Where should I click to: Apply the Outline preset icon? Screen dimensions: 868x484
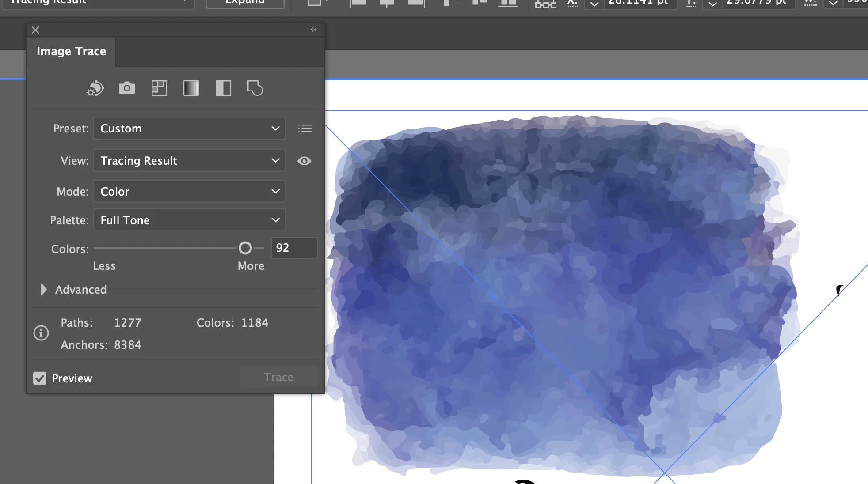255,88
